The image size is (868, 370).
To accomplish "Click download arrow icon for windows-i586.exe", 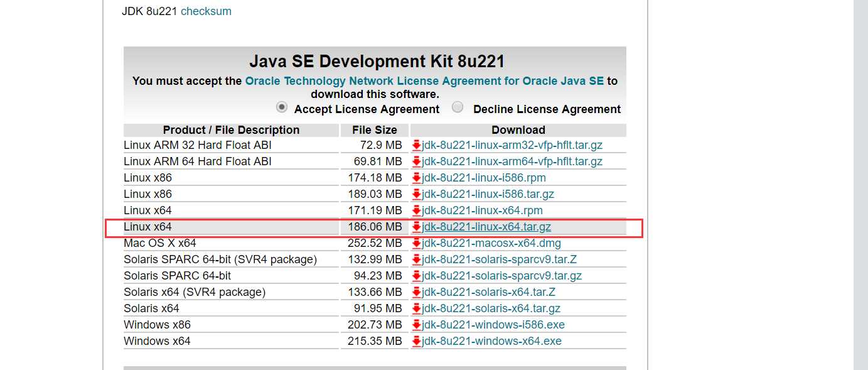I will coord(417,325).
